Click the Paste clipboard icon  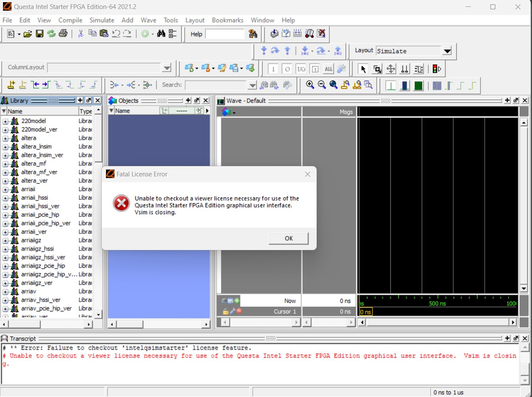(104, 33)
